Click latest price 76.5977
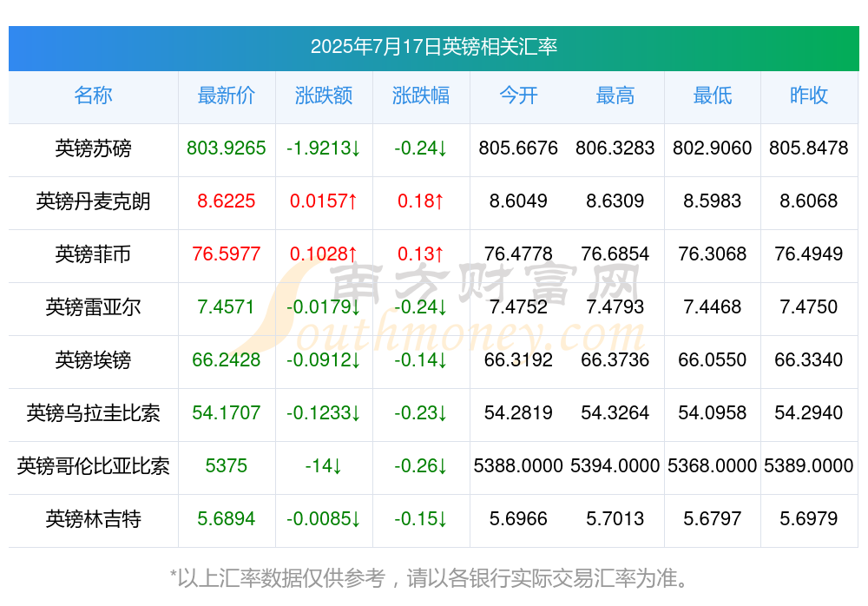The image size is (868, 606). (x=226, y=254)
